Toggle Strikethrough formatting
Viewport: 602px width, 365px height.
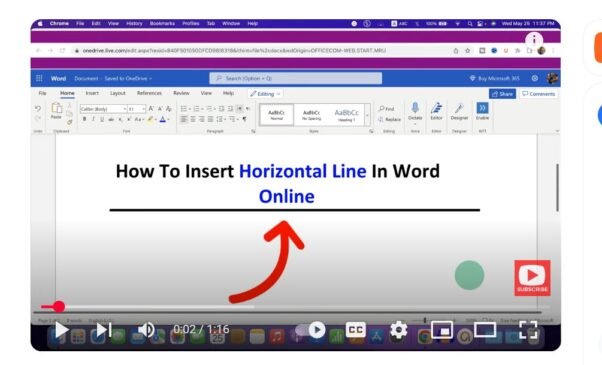pyautogui.click(x=111, y=119)
